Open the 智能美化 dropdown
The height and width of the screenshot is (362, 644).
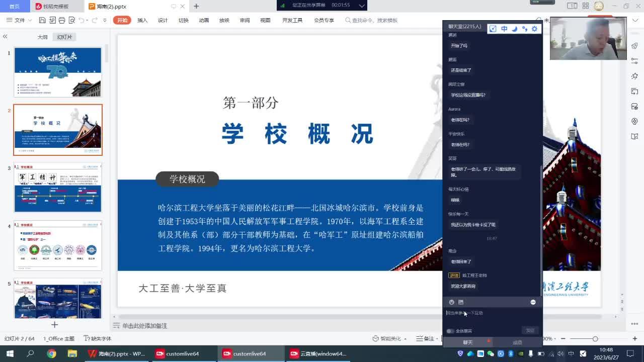391,339
